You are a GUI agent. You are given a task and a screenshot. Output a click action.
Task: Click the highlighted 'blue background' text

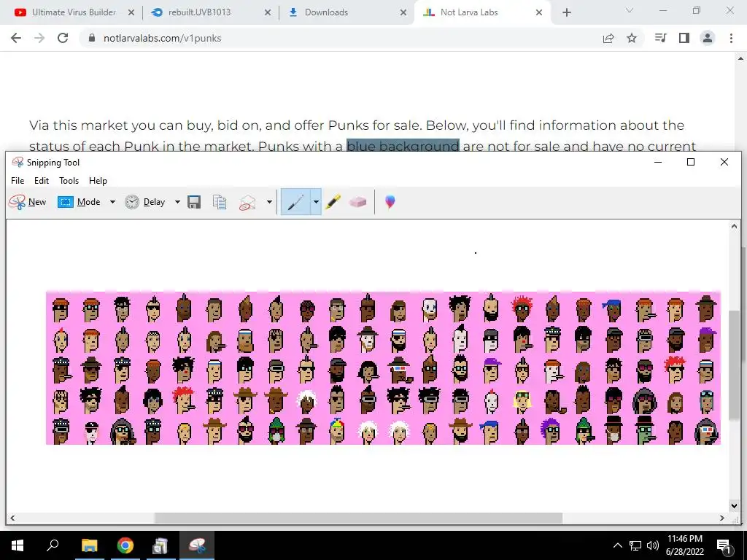coord(403,146)
